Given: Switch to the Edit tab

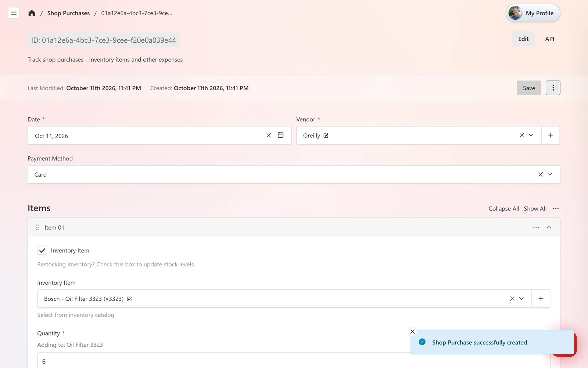Looking at the screenshot, I should click(523, 39).
